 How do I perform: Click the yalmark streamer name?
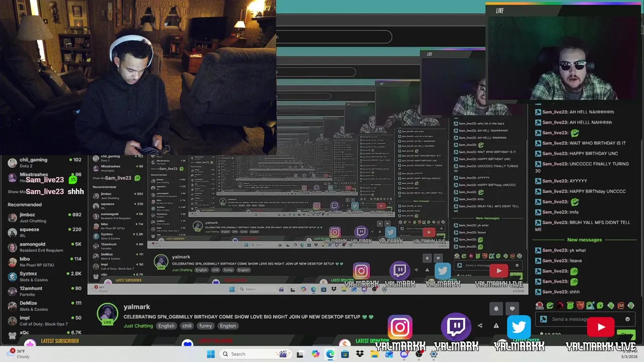coord(137,307)
